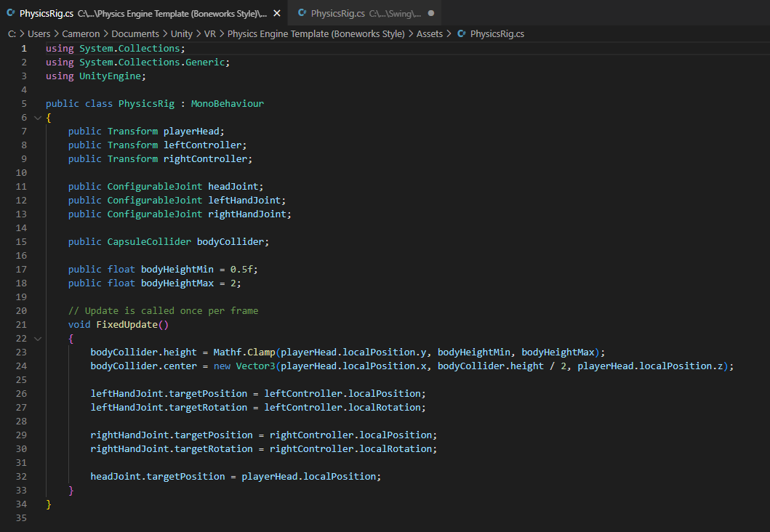
Task: Click the C# file icon on the active PhysicsRig.cs tab
Action: (x=10, y=14)
